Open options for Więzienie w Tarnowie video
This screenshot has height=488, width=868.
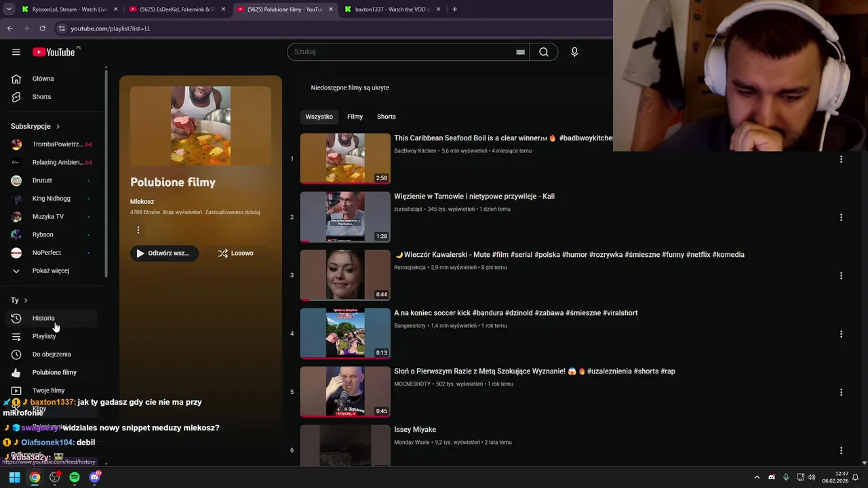[841, 218]
